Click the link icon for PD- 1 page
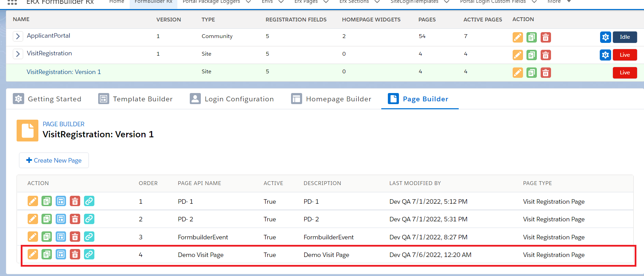This screenshot has width=644, height=276. point(89,201)
